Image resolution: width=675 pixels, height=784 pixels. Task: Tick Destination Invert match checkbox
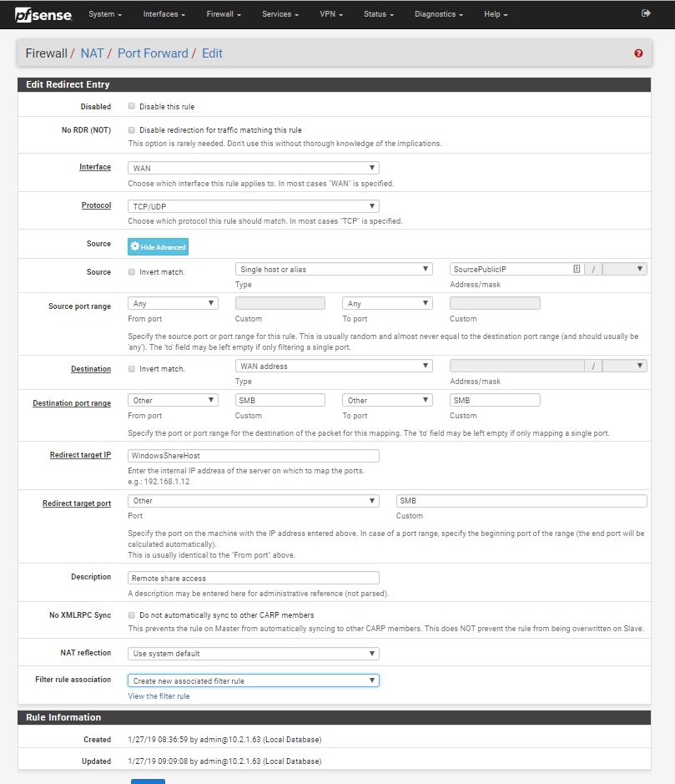coord(132,369)
